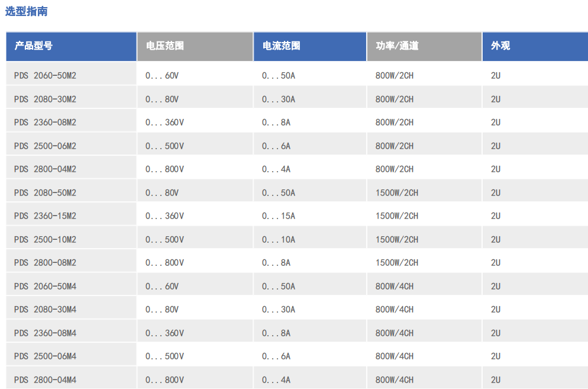Click 0...500V voltage in PDS 2500-10M2 row

coord(164,240)
